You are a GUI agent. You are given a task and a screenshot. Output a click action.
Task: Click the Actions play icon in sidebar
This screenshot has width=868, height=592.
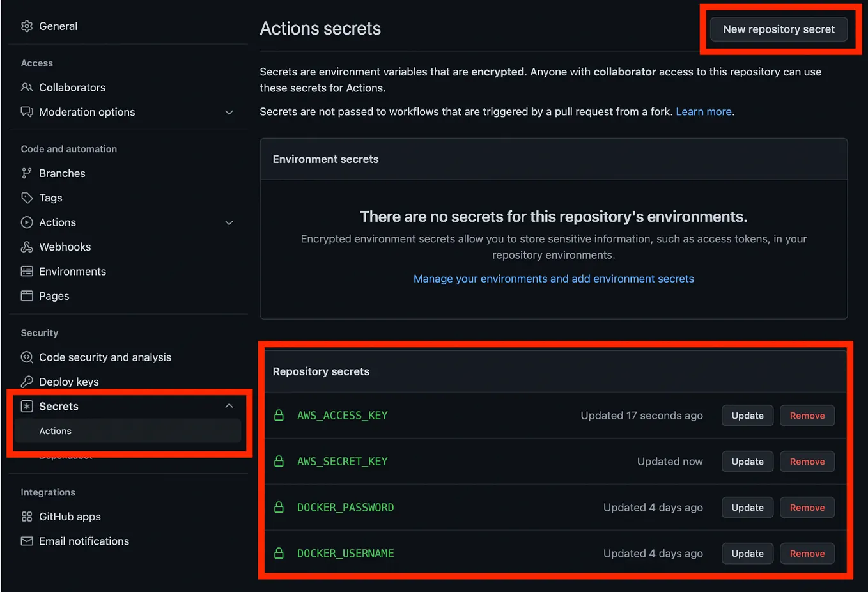[27, 222]
